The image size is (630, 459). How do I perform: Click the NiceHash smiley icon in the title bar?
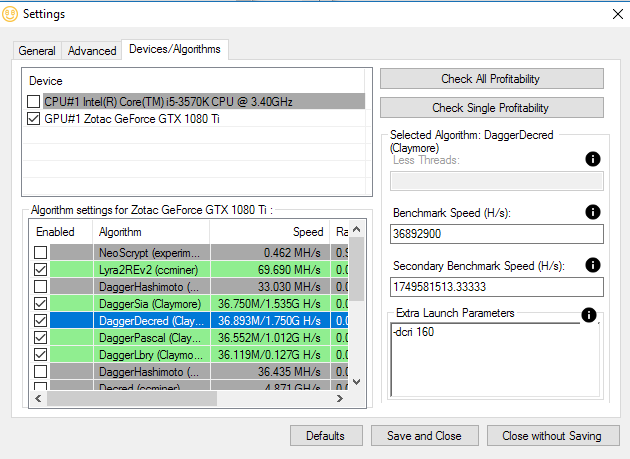click(10, 14)
